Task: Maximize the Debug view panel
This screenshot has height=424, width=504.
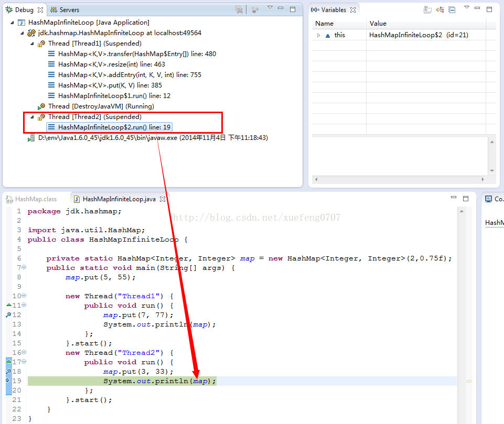Action: click(293, 9)
